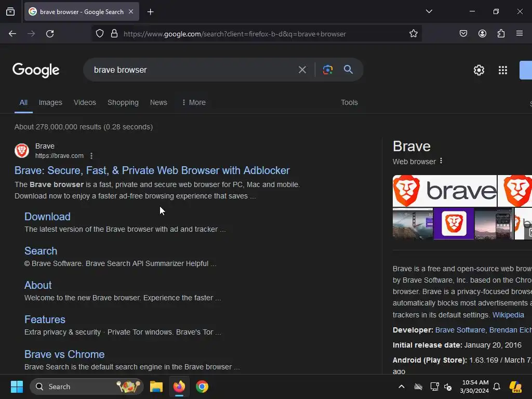
Task: Open the Wikipedia source link
Action: coord(508,315)
